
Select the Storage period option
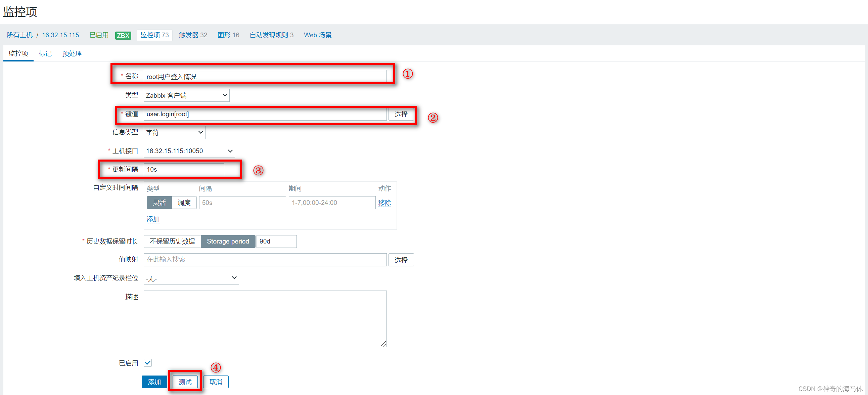228,241
